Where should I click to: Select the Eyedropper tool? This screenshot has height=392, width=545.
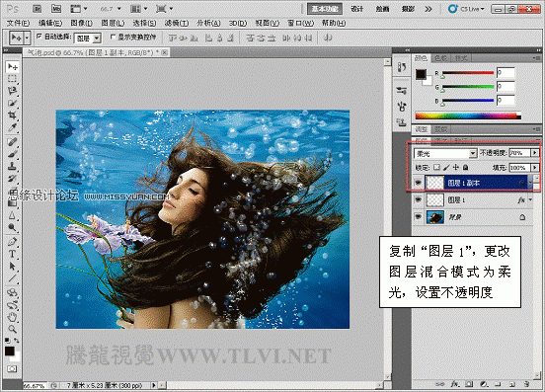(13, 127)
